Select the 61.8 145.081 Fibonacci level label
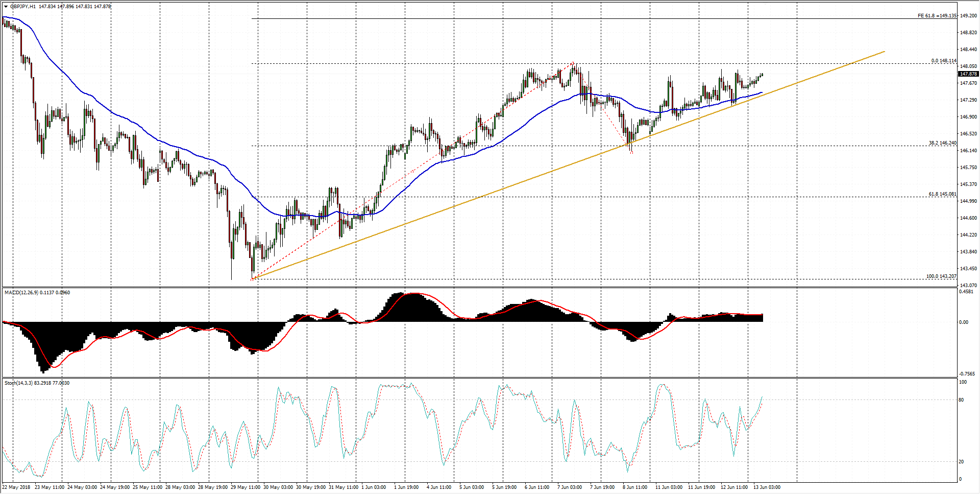This screenshot has height=494, width=980. [x=942, y=194]
